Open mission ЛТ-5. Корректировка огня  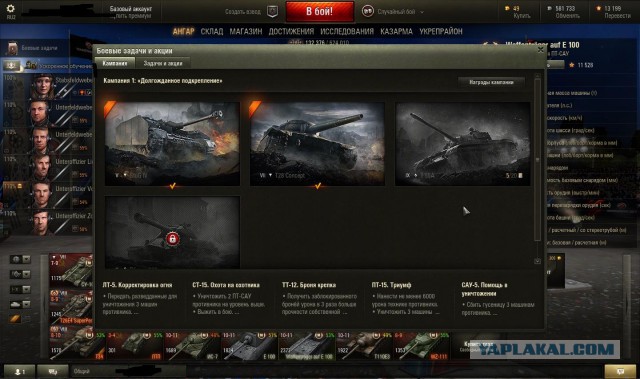(x=140, y=298)
